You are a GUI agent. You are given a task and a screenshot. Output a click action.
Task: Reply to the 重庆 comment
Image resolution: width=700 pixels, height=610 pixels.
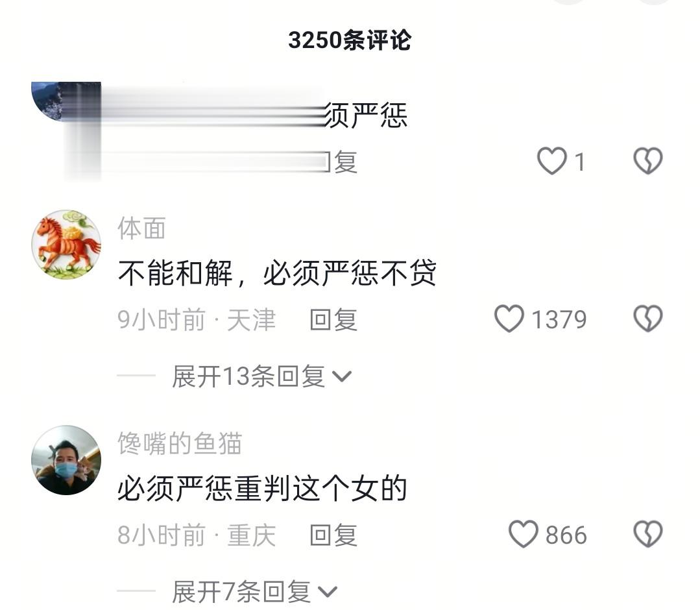click(x=334, y=535)
